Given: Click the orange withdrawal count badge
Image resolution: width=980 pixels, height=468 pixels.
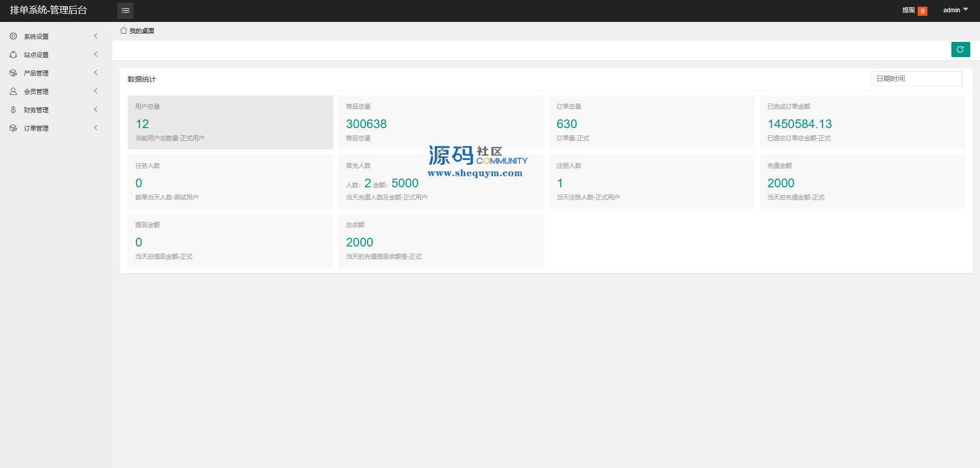Looking at the screenshot, I should pyautogui.click(x=922, y=11).
